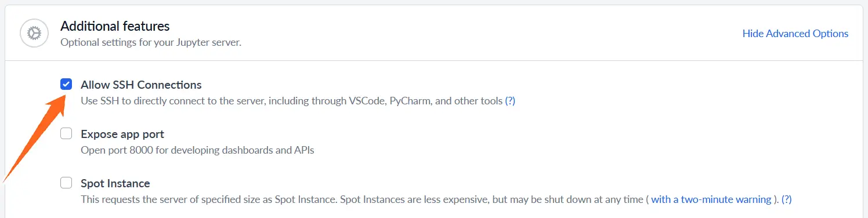Uncheck the Allow SSH Connections checkbox

coord(66,84)
